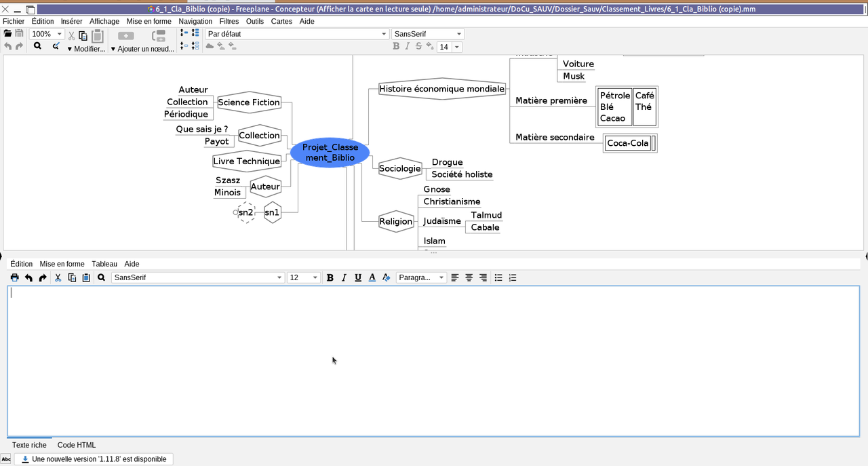This screenshot has height=466, width=868.
Task: Click the add sibling node icon
Action: pos(159,35)
